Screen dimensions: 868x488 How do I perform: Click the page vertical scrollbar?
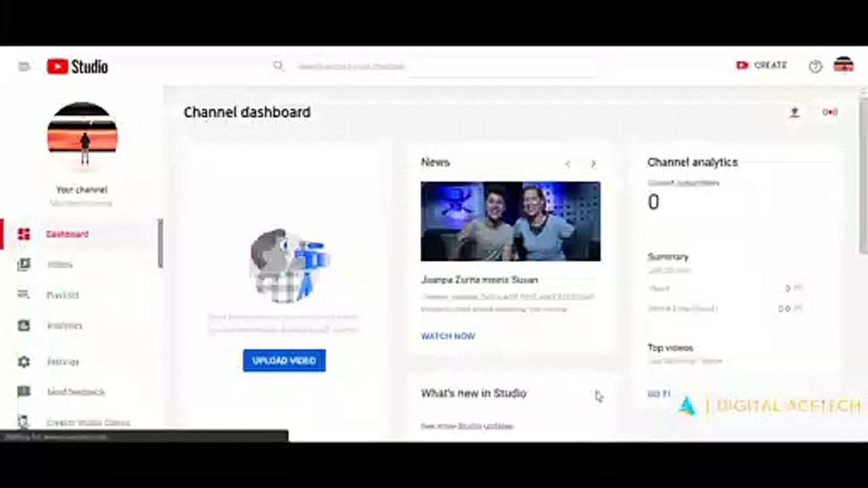(863, 178)
